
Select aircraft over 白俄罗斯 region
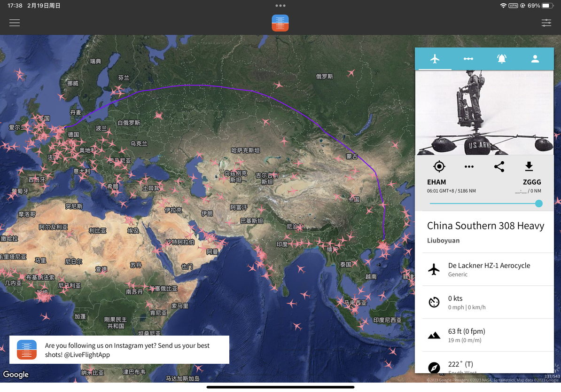tap(158, 116)
